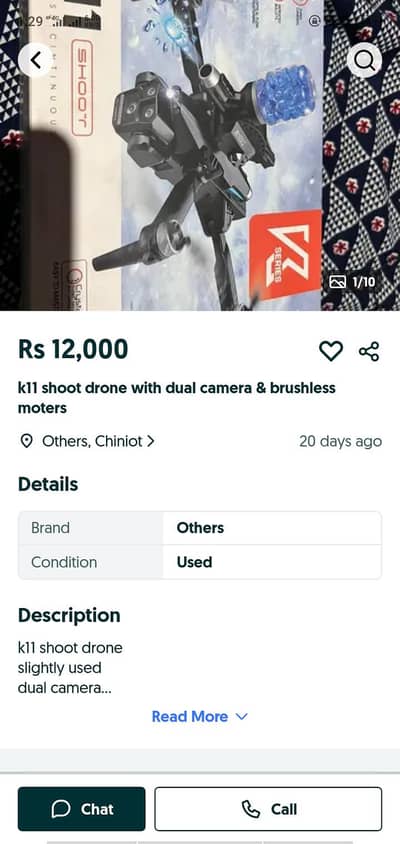Open Others, Chiniot location chevron
Image resolution: width=400 pixels, height=844 pixels.
(x=151, y=441)
